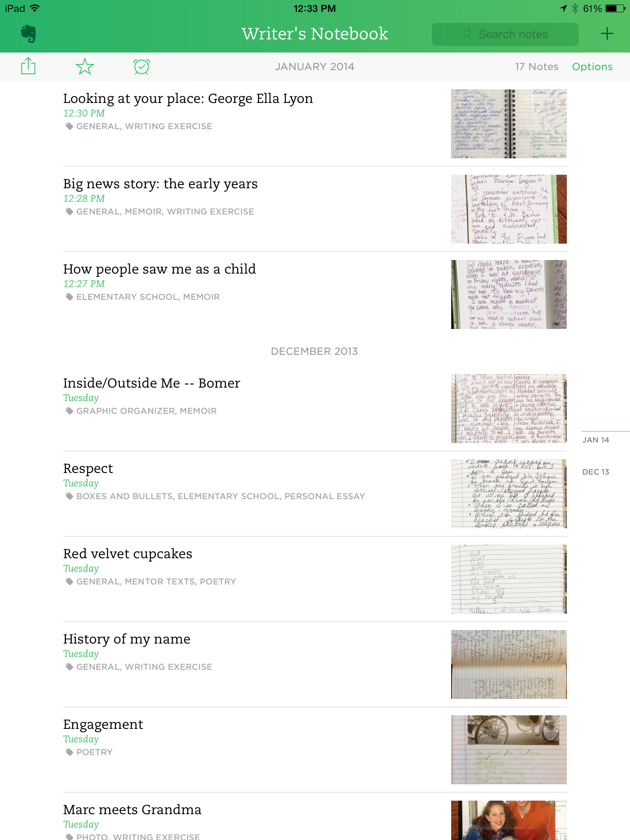
Task: Jump to DEC 13 in date scrubber
Action: click(x=596, y=472)
